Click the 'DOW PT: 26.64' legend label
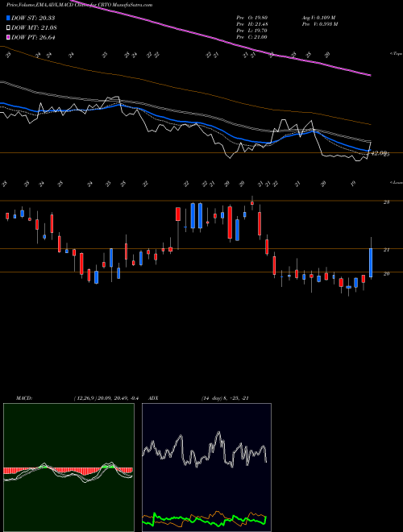The image size is (403, 532). pos(34,37)
